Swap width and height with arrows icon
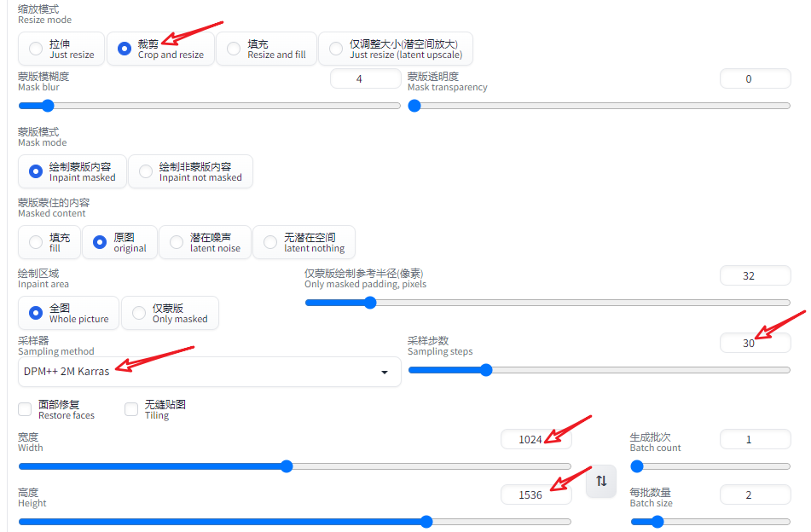Viewport: 811px width, 532px height. [x=601, y=481]
